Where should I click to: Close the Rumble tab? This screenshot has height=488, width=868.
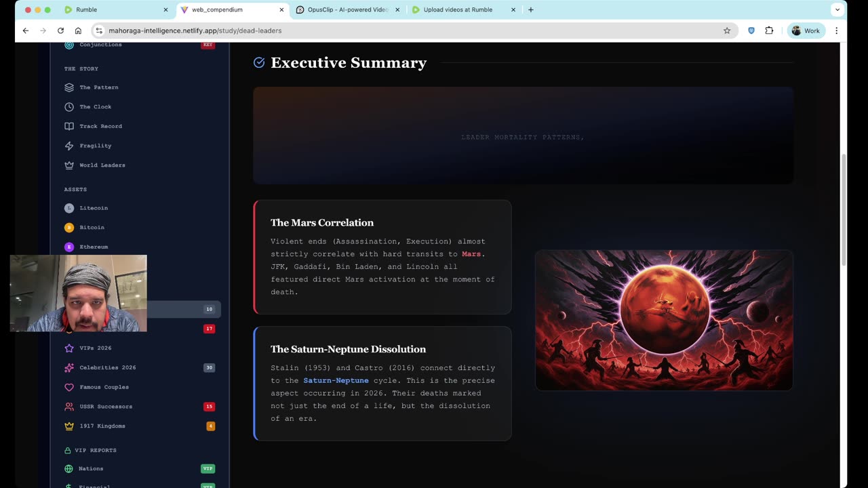click(165, 10)
